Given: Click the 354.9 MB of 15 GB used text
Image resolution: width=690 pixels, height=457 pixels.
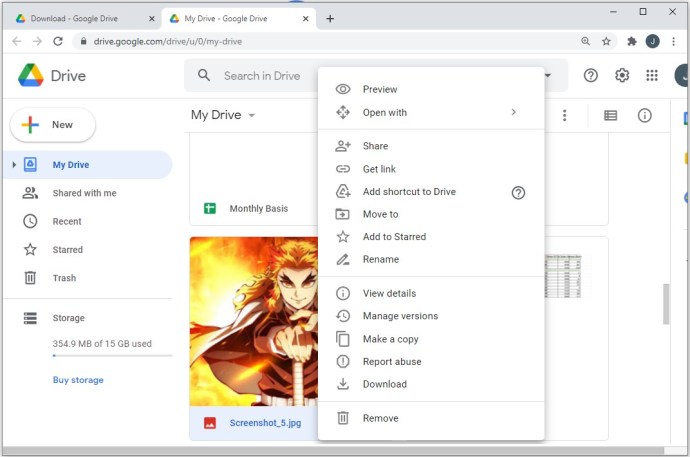Looking at the screenshot, I should (x=102, y=344).
